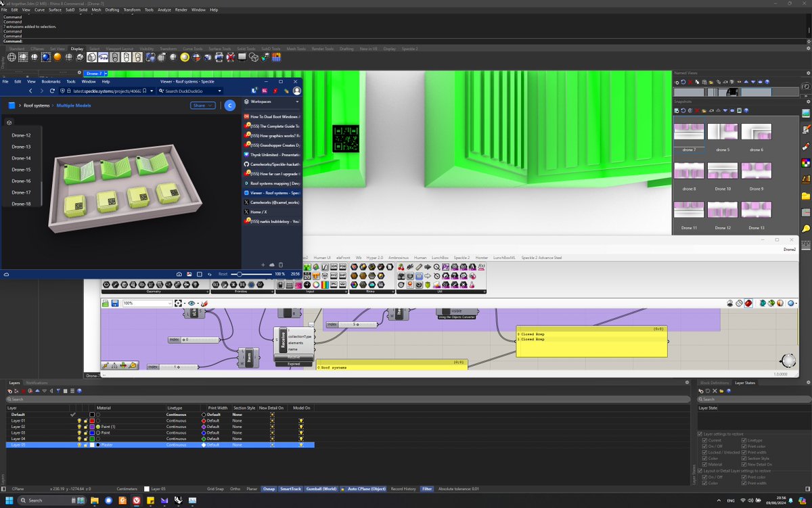The image size is (812, 508).
Task: Toggle visibility bulb for Layer 01
Action: pos(79,421)
